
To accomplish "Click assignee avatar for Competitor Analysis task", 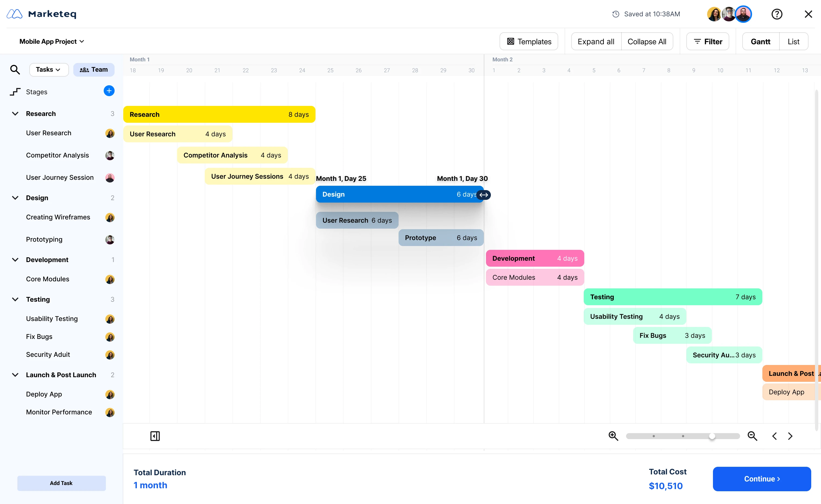I will (110, 156).
